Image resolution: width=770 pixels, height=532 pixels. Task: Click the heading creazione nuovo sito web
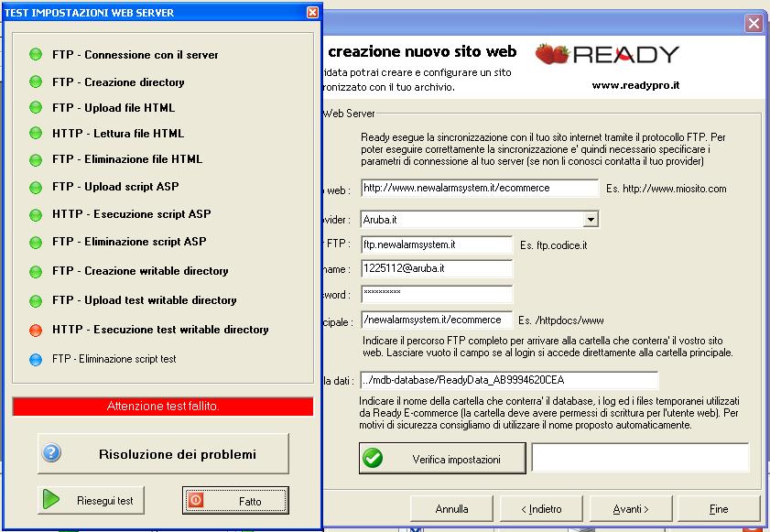point(422,51)
